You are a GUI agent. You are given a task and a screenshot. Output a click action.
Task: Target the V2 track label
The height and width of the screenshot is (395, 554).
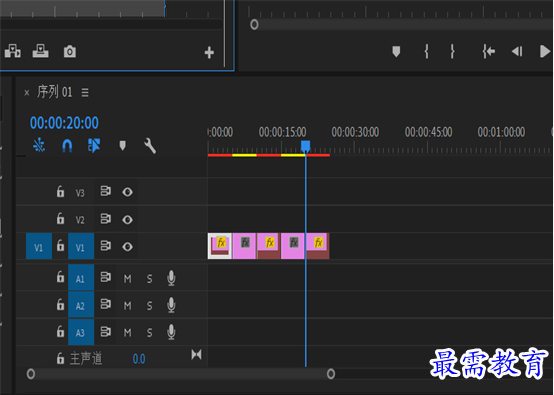(x=80, y=220)
